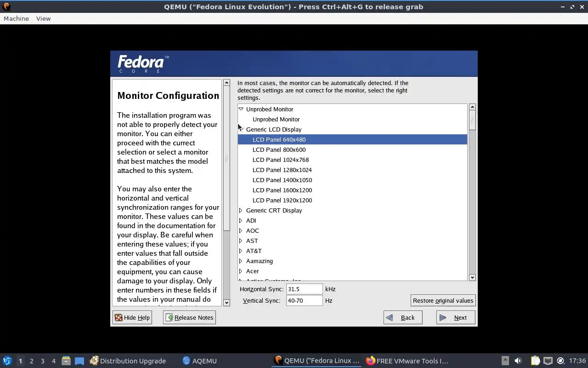Click the update notifier tray icon
Image resolution: width=588 pixels, height=368 pixels.
(560, 361)
